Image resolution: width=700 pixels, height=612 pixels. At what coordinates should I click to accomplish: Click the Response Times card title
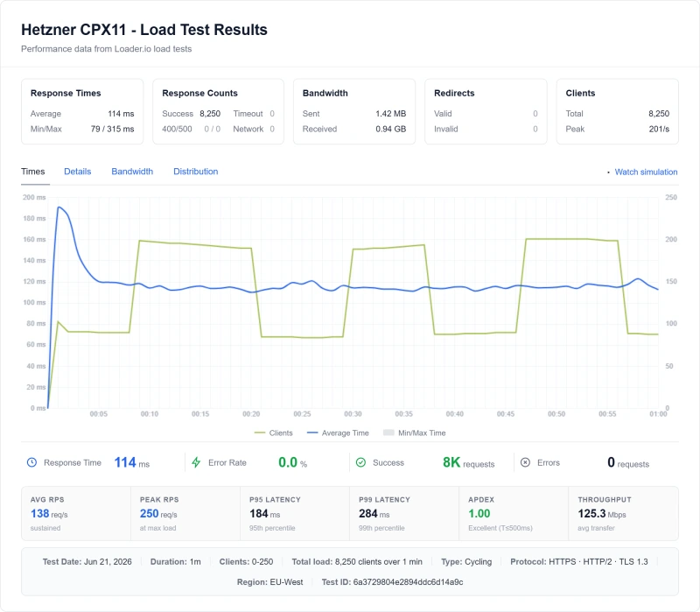(66, 93)
